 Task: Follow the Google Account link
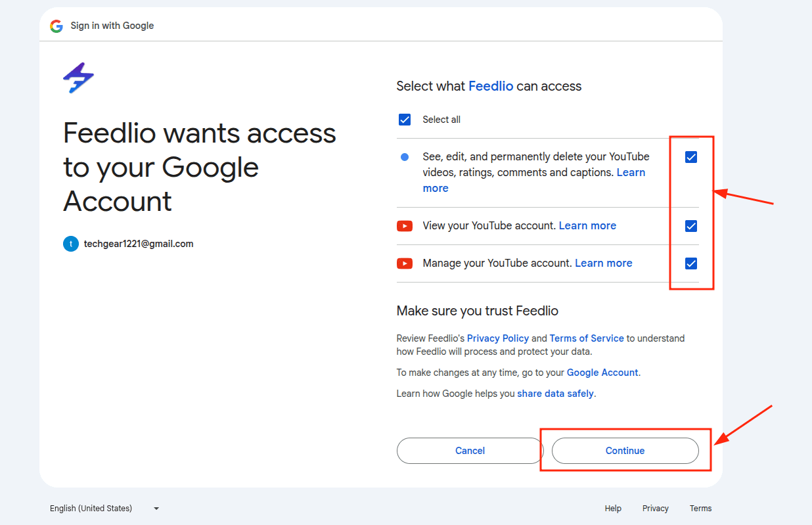tap(602, 373)
